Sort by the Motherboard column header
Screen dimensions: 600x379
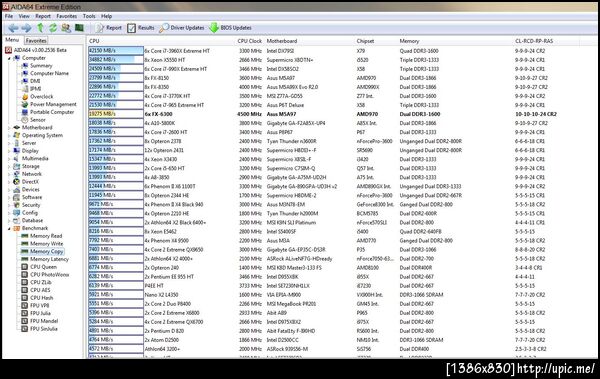282,41
